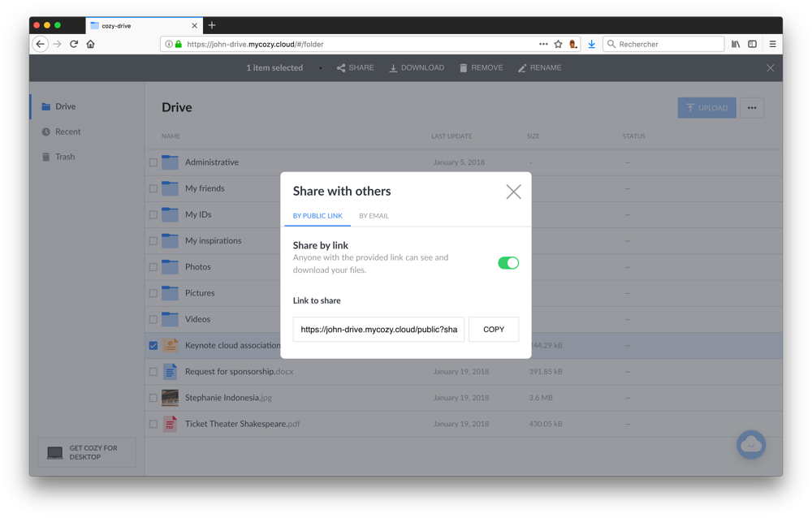This screenshot has width=812, height=518.
Task: Open the browser hamburger menu
Action: coord(772,44)
